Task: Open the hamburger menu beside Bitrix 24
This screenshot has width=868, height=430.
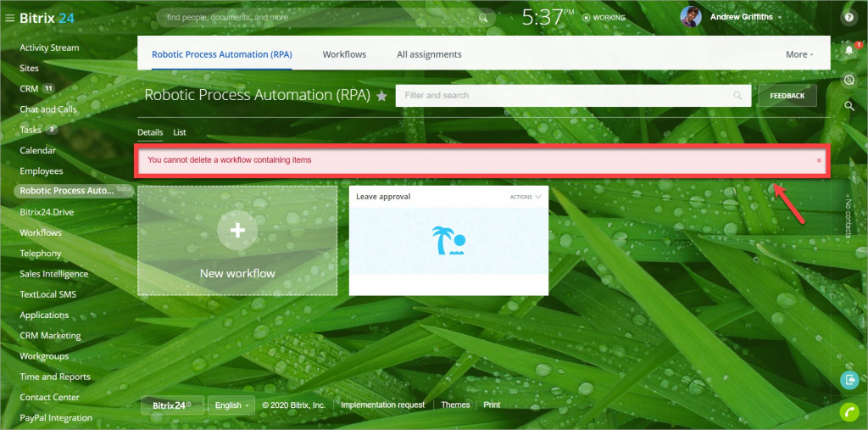Action: pyautogui.click(x=9, y=19)
